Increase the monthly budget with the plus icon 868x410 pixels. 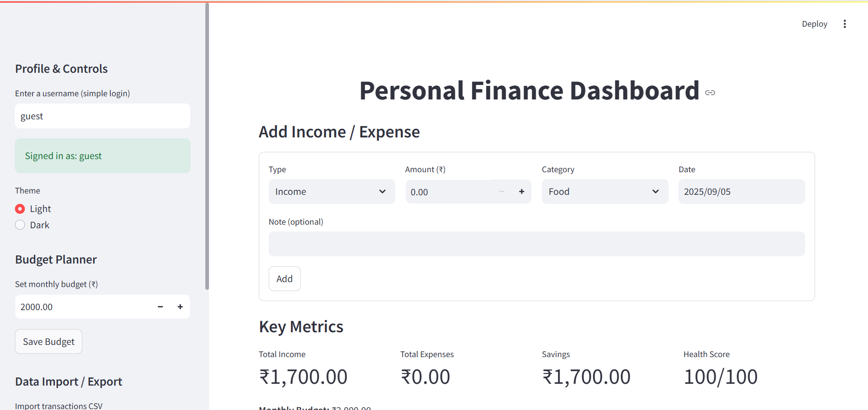point(180,307)
